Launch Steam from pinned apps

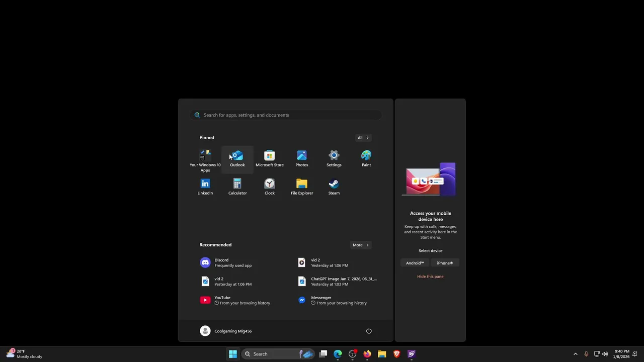(334, 187)
